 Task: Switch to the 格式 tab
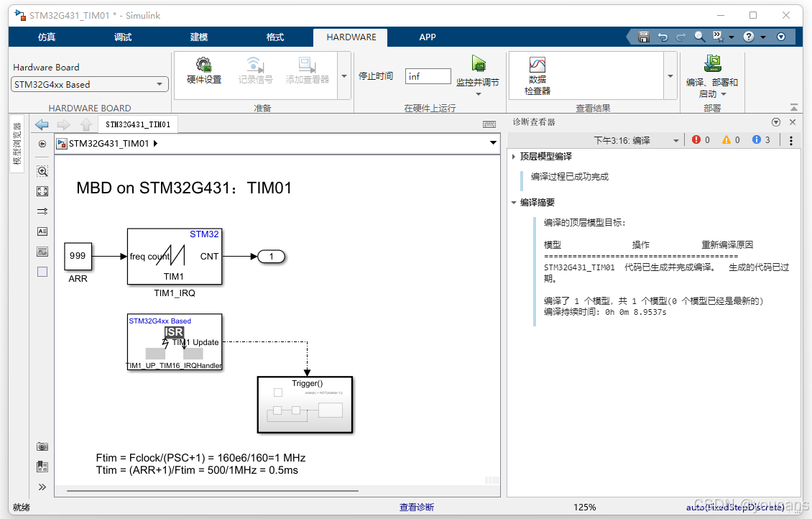[x=275, y=37]
